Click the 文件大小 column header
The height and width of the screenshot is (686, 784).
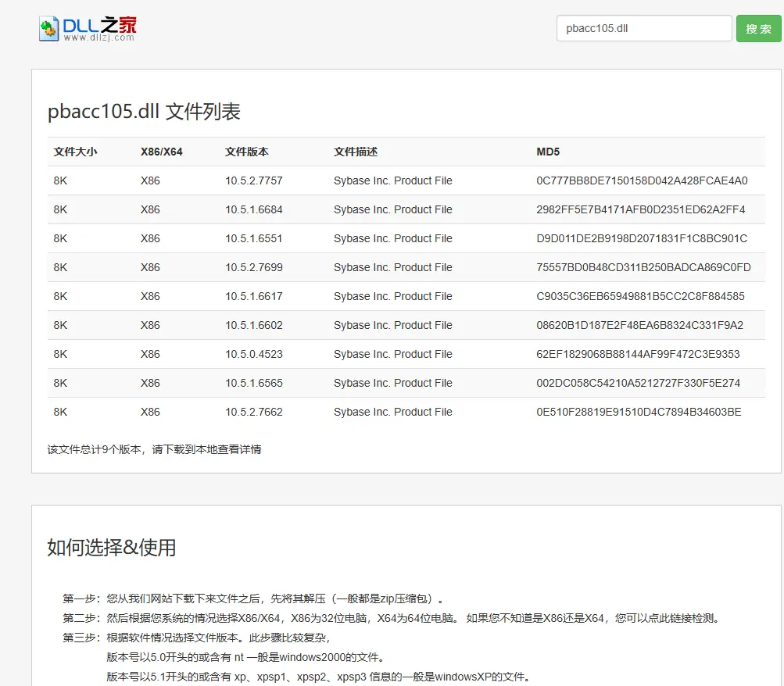[75, 152]
